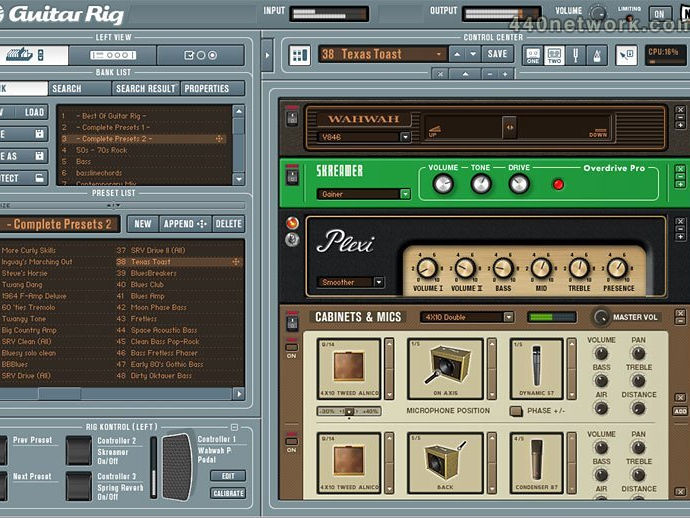Toggle the first cabinet ON switch
The height and width of the screenshot is (518, 690).
pyautogui.click(x=291, y=347)
